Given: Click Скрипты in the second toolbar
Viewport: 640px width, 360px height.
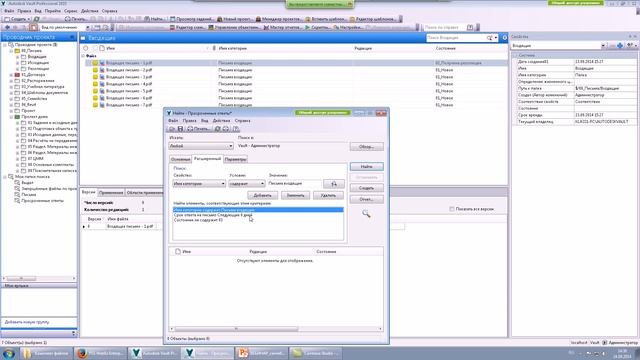Looking at the screenshot, I should point(318,27).
